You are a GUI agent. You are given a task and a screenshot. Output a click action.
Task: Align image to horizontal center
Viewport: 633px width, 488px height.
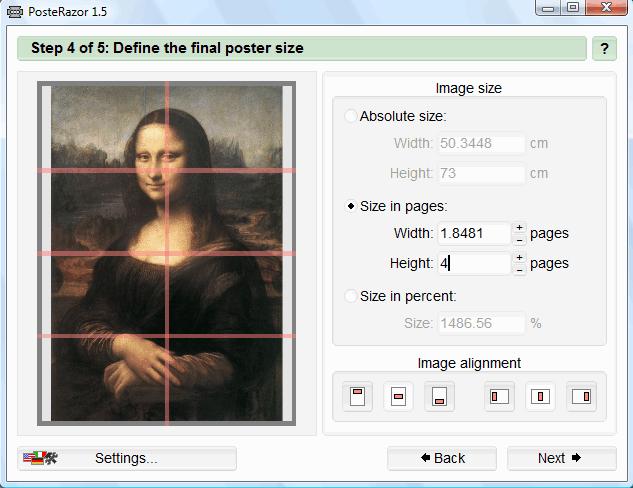pos(540,396)
